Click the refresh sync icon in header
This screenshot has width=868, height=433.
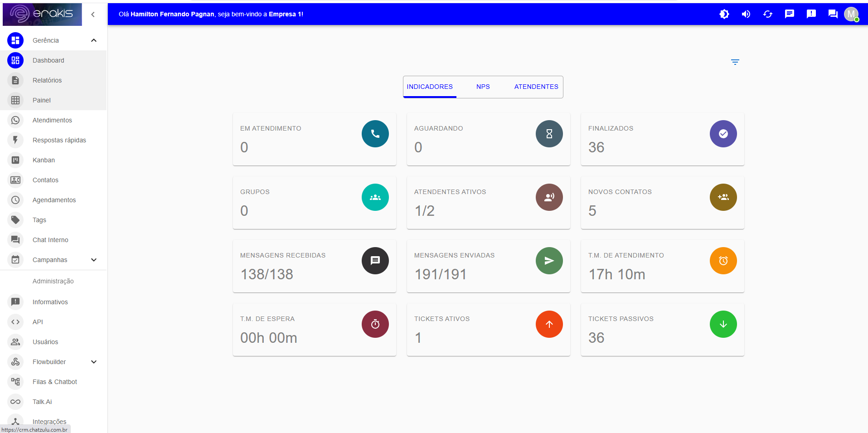tap(767, 14)
